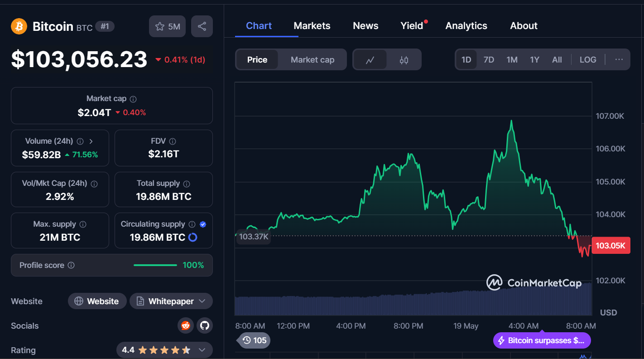Click the history clock badge labeled 105
The image size is (644, 359).
[254, 340]
